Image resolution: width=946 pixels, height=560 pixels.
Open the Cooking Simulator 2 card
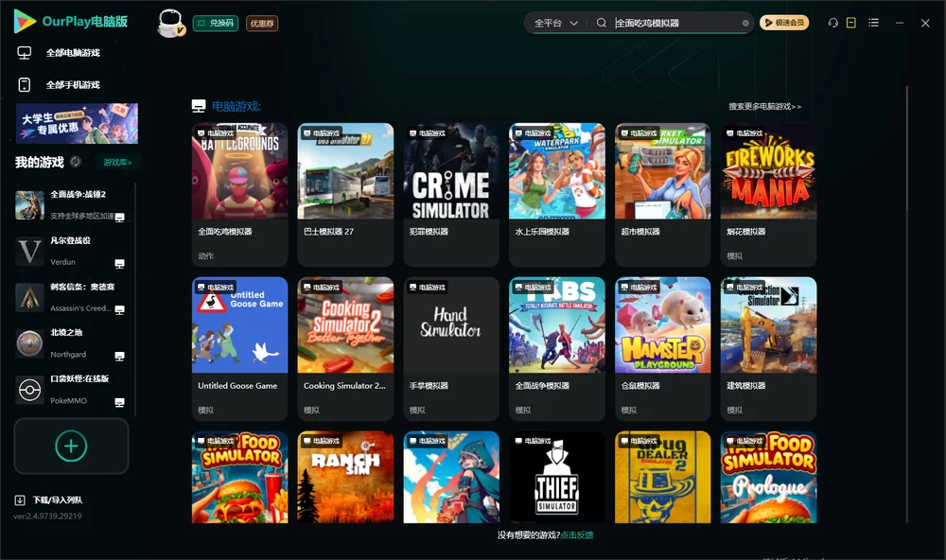pyautogui.click(x=345, y=349)
